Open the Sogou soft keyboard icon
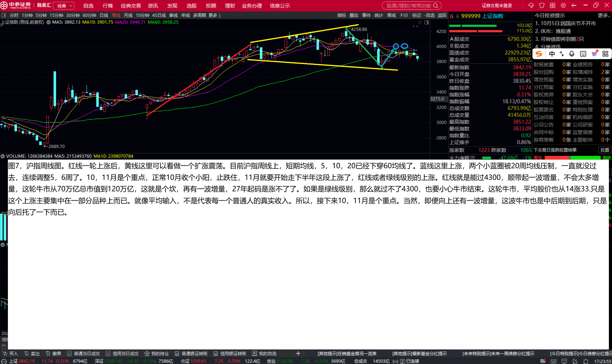This screenshot has height=364, width=612. 583,54
